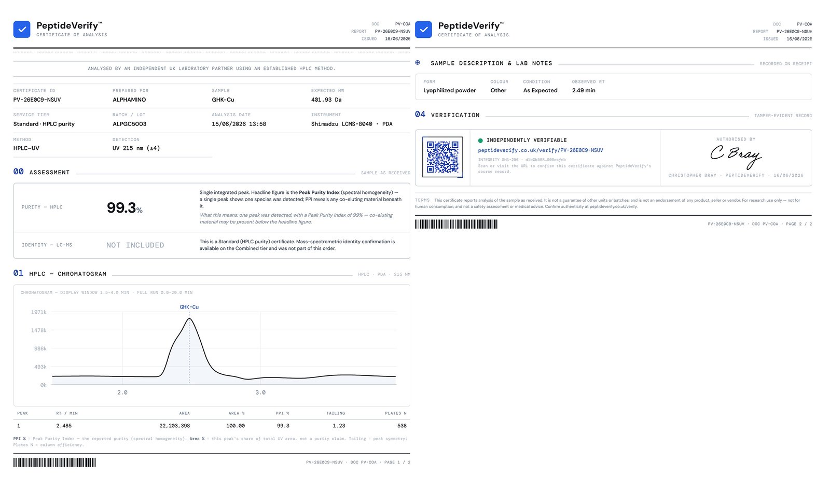Screen dimensions: 830x504
Task: Click the PURITY — HPLC row label
Action: pos(42,207)
